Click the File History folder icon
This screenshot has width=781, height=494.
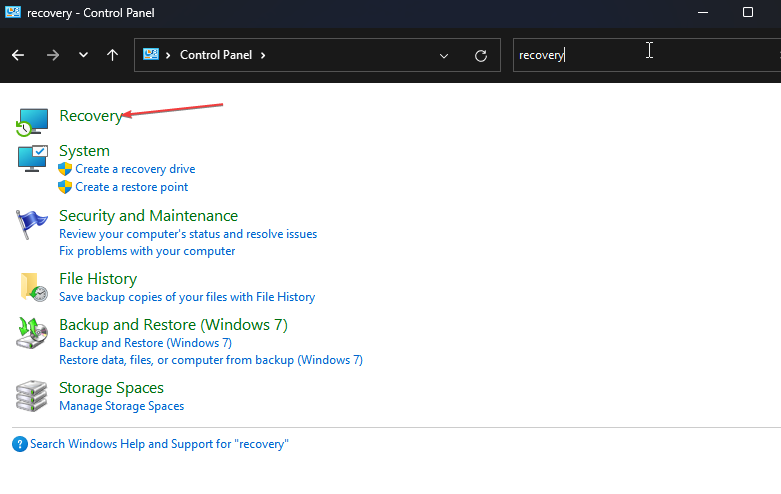pos(32,287)
